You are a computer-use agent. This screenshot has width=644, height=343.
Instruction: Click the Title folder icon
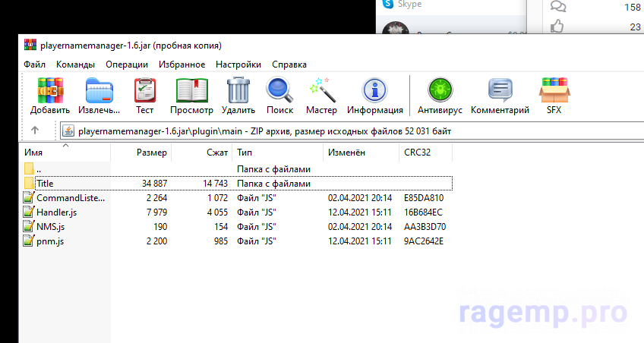[x=29, y=183]
